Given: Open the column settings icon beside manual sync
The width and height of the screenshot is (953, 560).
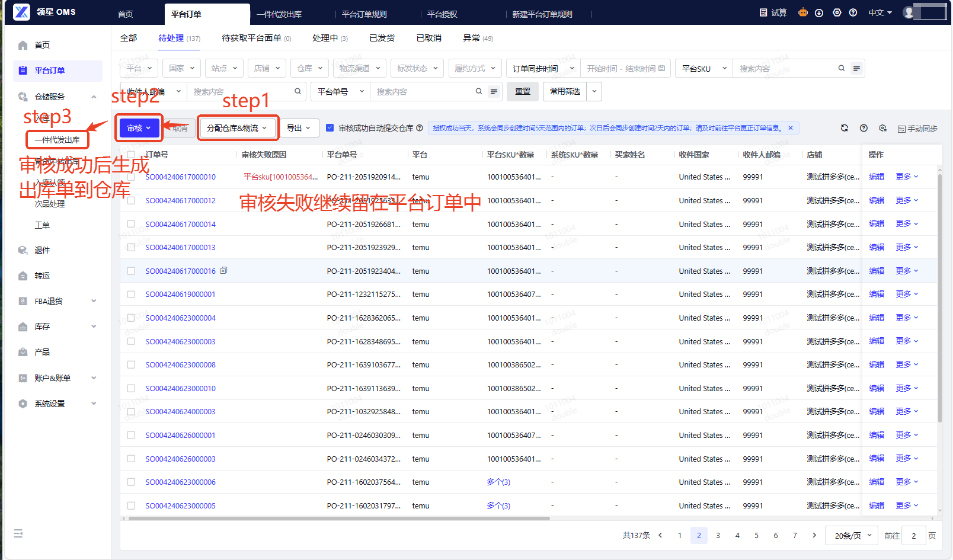Looking at the screenshot, I should pos(883,128).
